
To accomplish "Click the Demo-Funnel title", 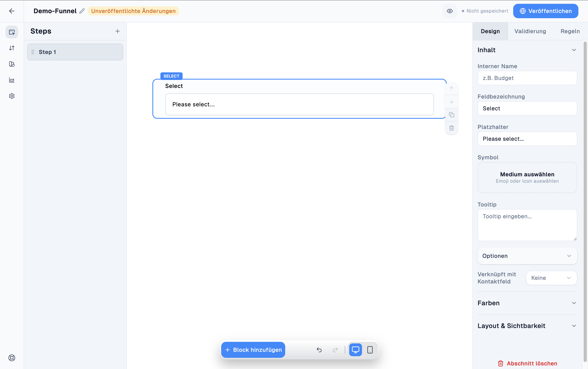I will [x=55, y=11].
